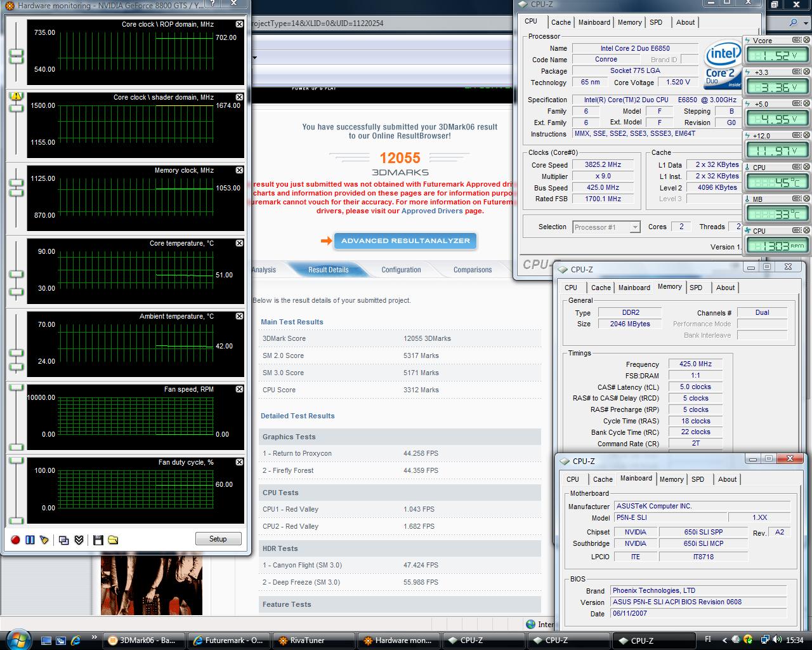
Task: Click the FI language indicator in system tray
Action: (708, 639)
